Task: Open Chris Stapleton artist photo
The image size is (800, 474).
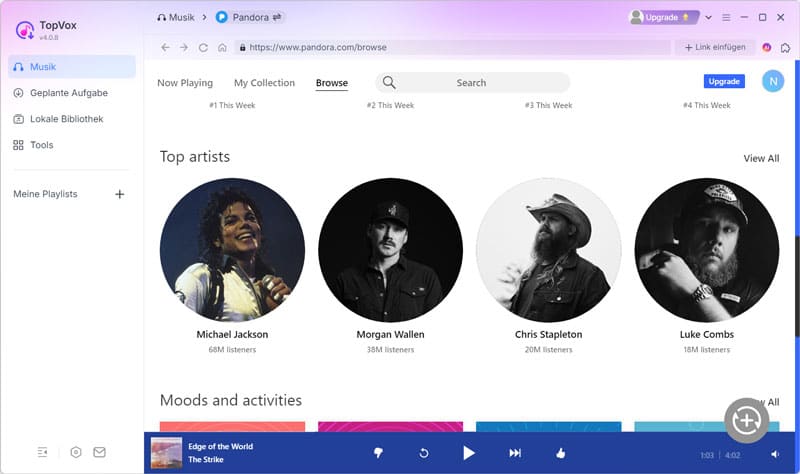Action: (548, 250)
